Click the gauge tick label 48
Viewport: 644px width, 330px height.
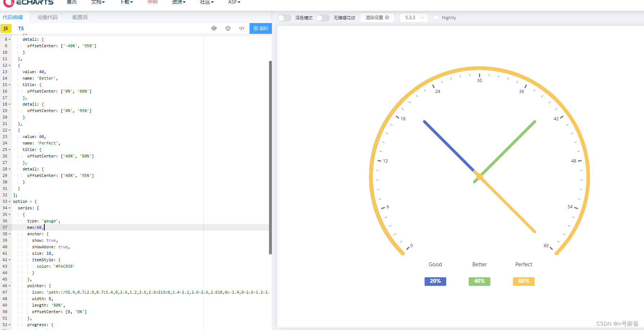tap(573, 161)
